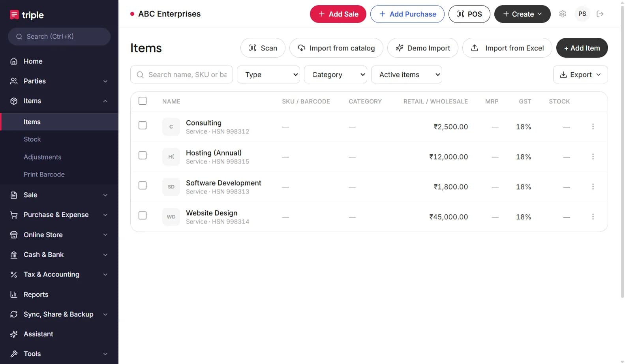The width and height of the screenshot is (625, 364).
Task: Open the Active items dropdown
Action: click(407, 75)
